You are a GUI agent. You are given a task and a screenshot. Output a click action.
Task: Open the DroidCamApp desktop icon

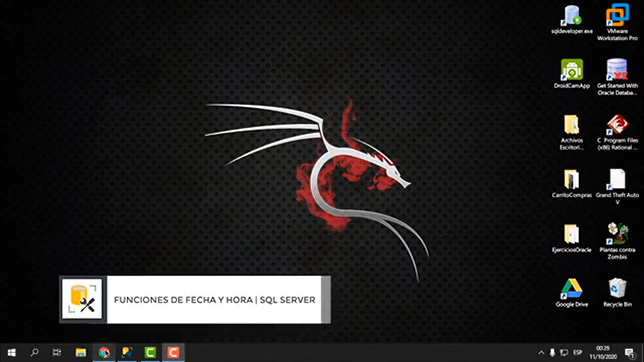tap(572, 74)
